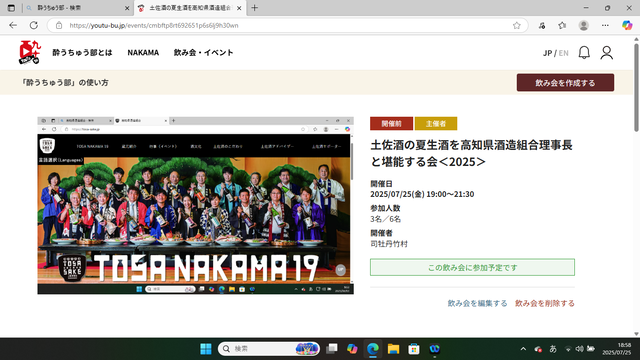Click 飲み会を削除する link
The height and width of the screenshot is (360, 640).
coord(544,303)
